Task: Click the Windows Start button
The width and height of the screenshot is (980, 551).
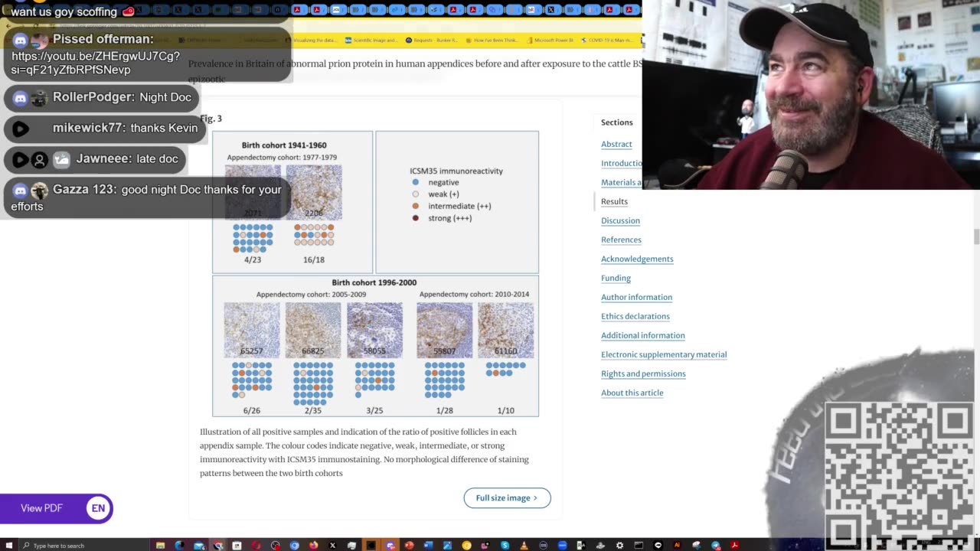Action: click(8, 546)
